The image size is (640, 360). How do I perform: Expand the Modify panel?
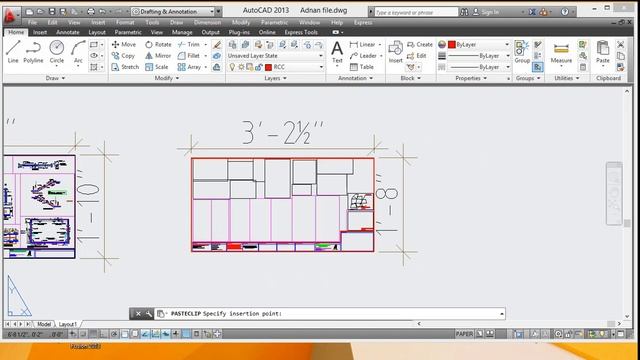(x=167, y=78)
